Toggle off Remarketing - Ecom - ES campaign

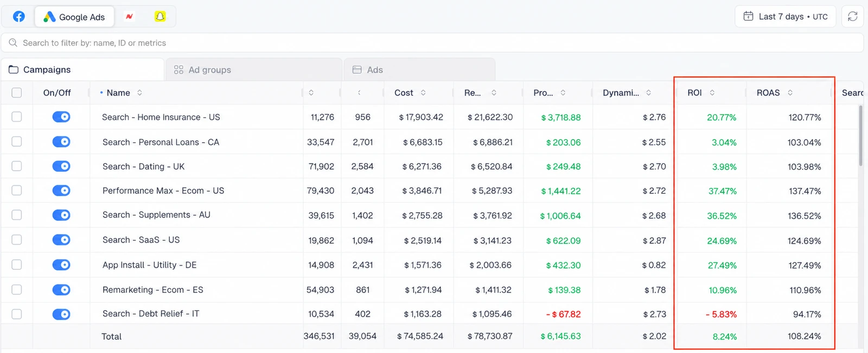(x=61, y=289)
